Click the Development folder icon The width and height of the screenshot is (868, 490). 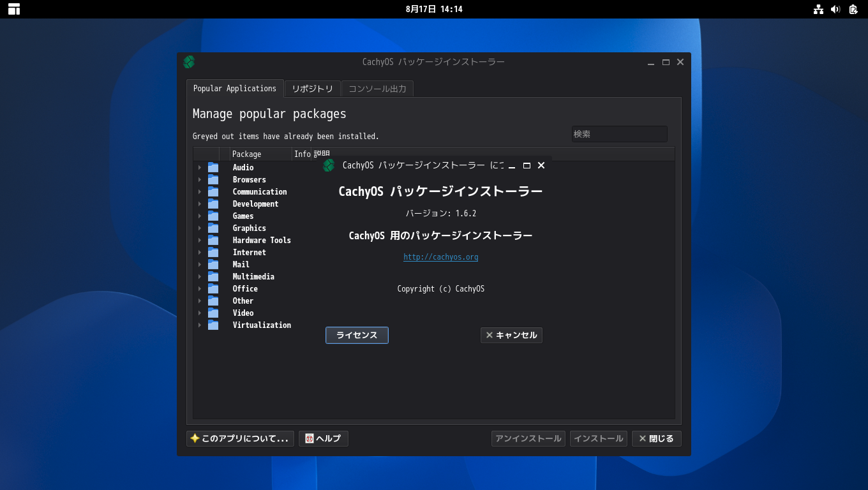point(213,204)
